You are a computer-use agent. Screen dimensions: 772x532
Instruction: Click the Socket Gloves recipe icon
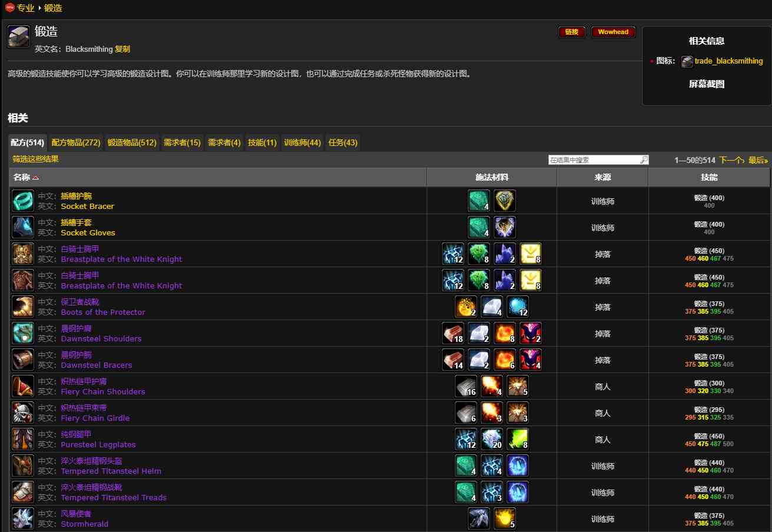point(23,227)
